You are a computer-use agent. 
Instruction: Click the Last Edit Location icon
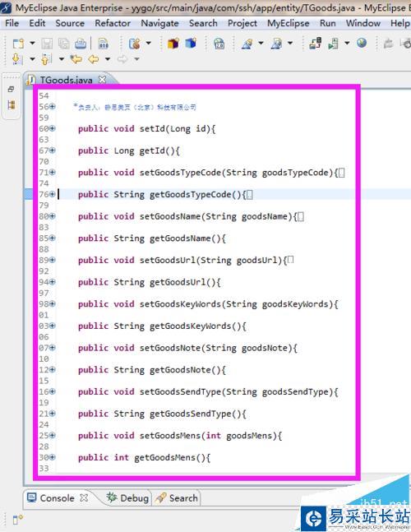[76, 59]
